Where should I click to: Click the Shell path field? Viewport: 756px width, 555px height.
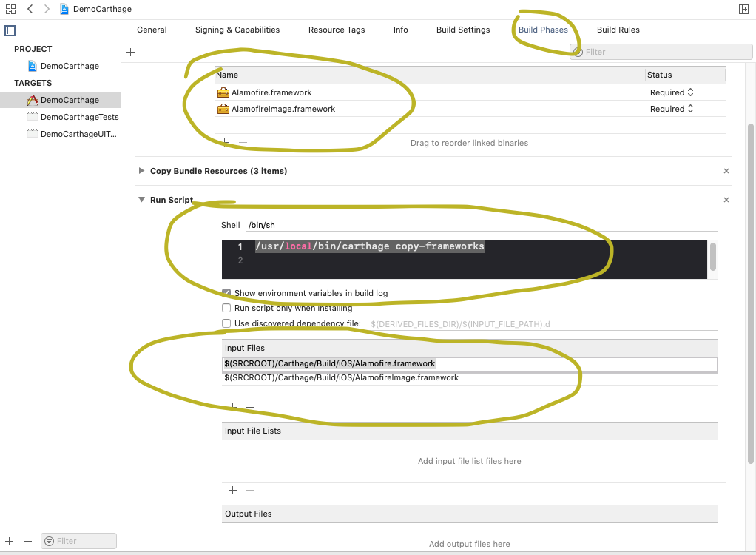(x=482, y=225)
